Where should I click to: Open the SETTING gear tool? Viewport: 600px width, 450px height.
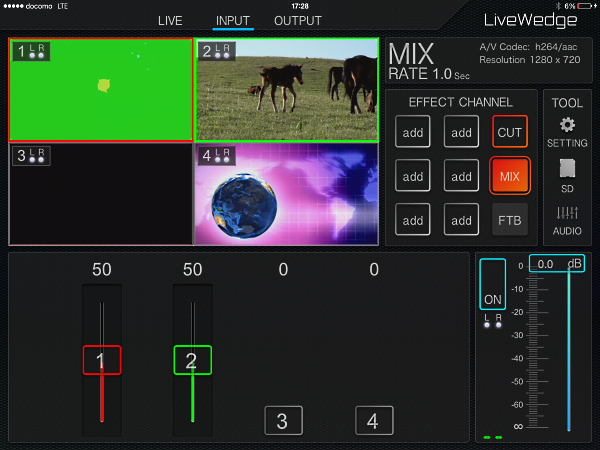click(x=567, y=132)
